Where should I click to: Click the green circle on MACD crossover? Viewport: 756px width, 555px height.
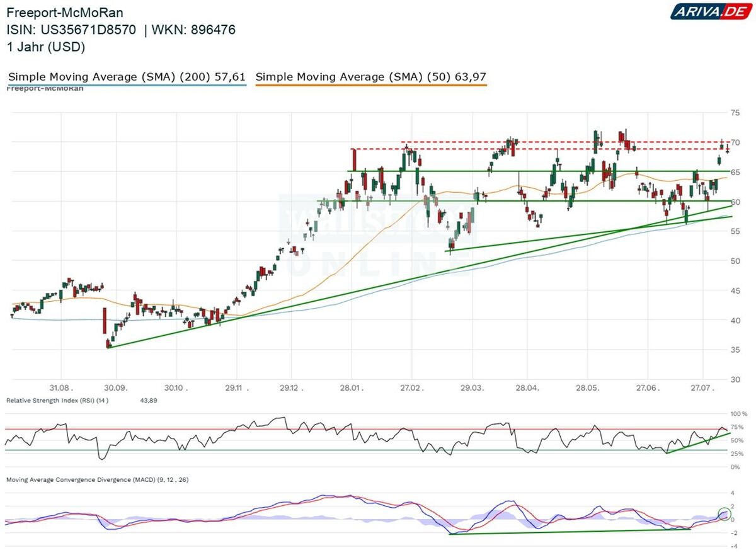pyautogui.click(x=724, y=513)
